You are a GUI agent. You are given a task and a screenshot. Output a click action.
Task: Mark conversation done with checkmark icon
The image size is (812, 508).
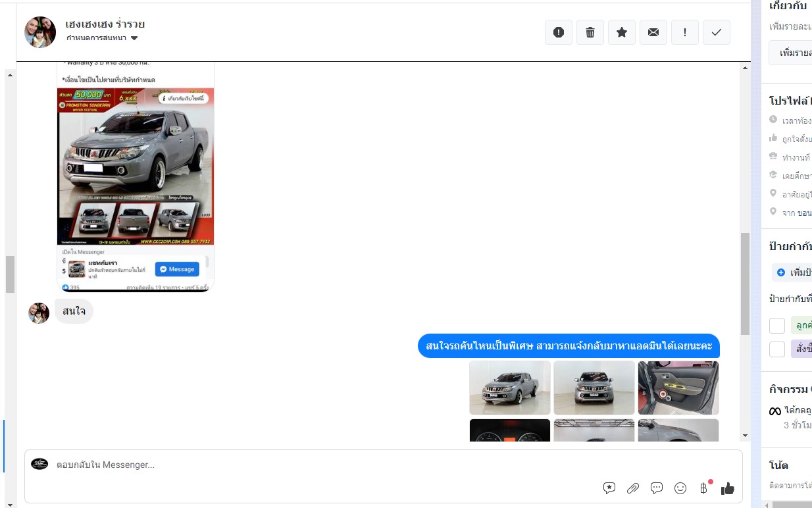tap(717, 32)
